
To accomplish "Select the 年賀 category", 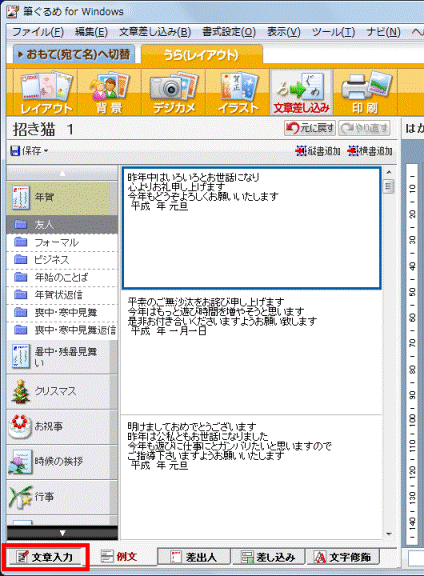I will tap(62, 198).
